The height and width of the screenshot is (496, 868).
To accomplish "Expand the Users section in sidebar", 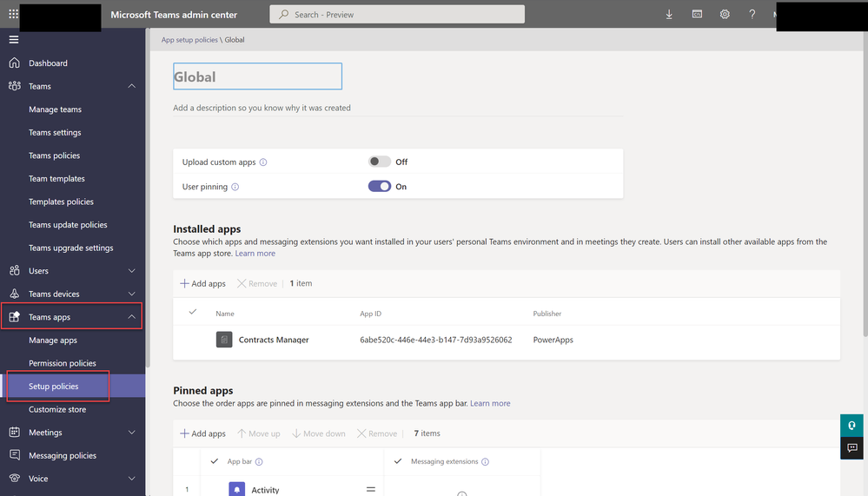I will (x=131, y=271).
